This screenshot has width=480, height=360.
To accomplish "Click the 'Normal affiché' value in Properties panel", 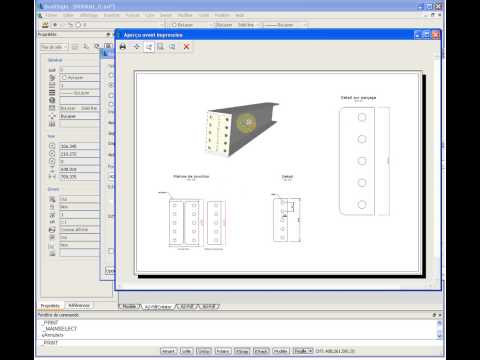I will pyautogui.click(x=79, y=230).
